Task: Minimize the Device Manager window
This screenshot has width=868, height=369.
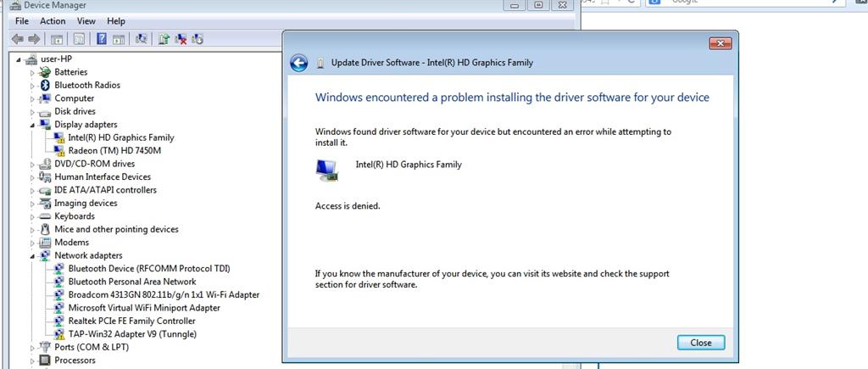Action: tap(515, 5)
